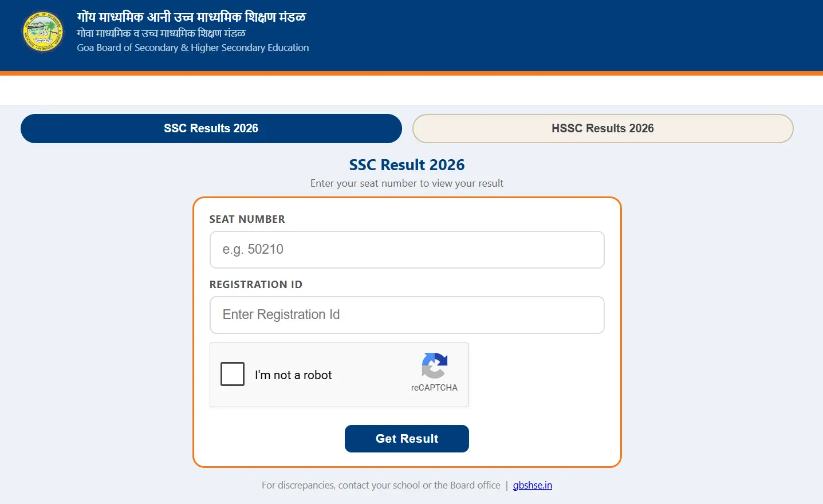823x504 pixels.
Task: Click the REGISTRATION ID field label
Action: pyautogui.click(x=255, y=284)
